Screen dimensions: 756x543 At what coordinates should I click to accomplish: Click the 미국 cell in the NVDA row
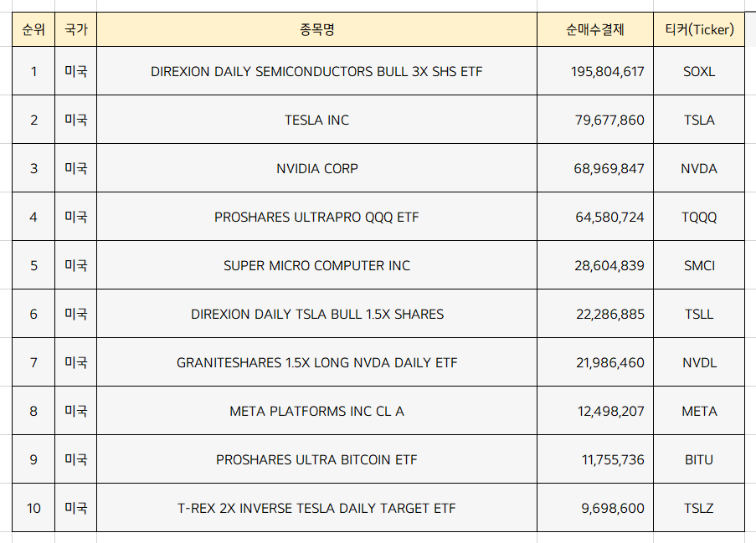(75, 168)
